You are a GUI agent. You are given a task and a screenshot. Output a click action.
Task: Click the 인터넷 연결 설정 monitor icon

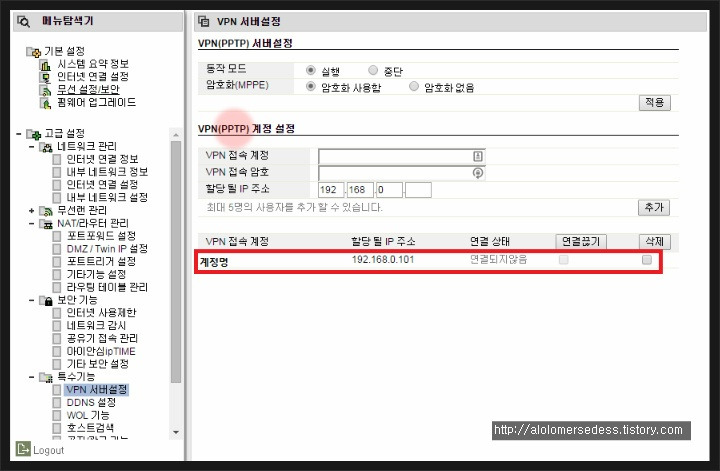(x=45, y=77)
